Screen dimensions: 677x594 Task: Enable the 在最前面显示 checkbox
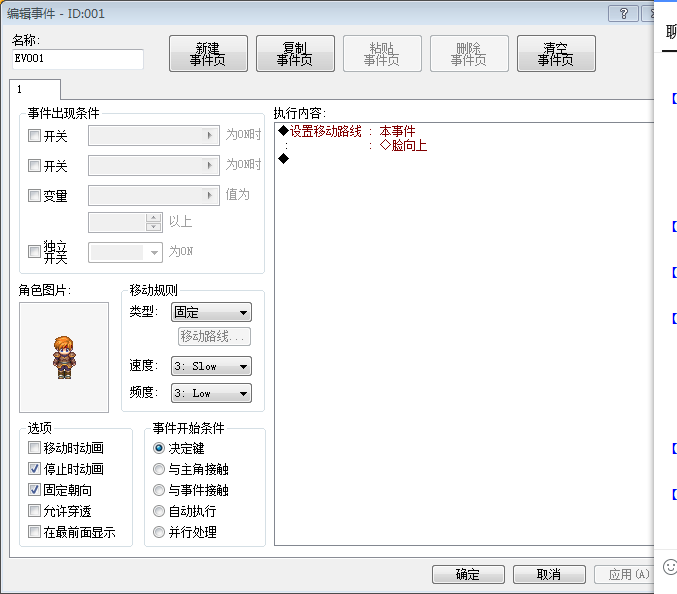coord(34,532)
